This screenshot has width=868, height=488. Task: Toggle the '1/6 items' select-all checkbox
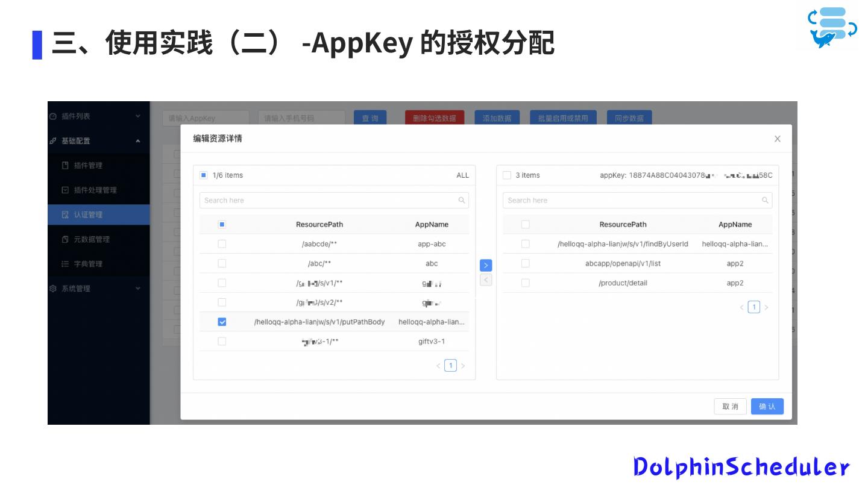(204, 175)
